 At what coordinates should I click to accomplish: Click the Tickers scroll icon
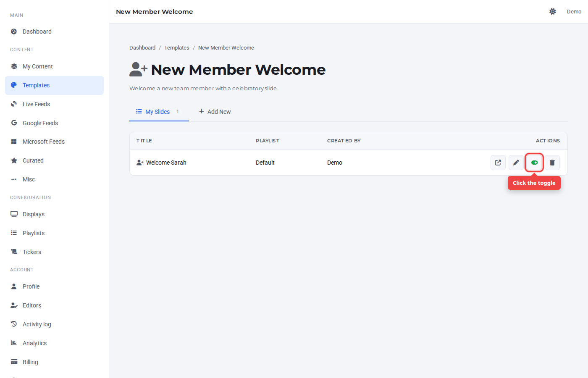click(x=14, y=252)
